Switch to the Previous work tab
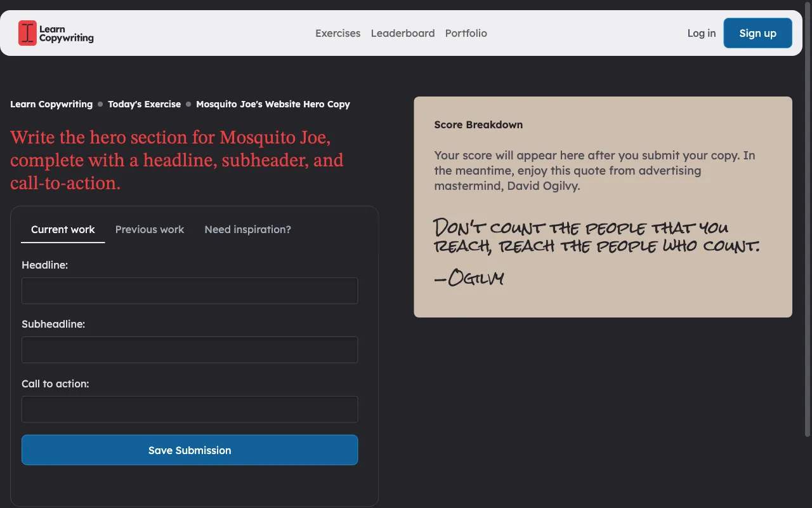This screenshot has height=508, width=812. point(150,229)
